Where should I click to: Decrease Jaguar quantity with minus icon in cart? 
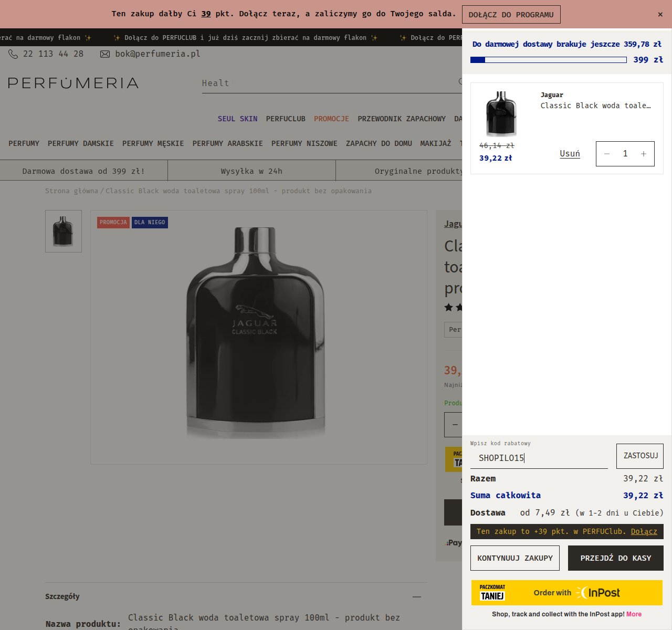[607, 154]
